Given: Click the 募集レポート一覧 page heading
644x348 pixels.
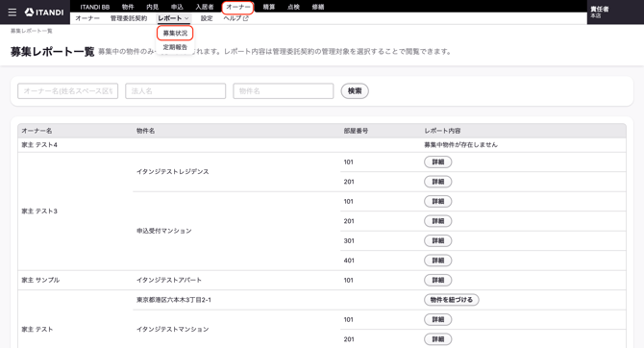Looking at the screenshot, I should point(52,52).
